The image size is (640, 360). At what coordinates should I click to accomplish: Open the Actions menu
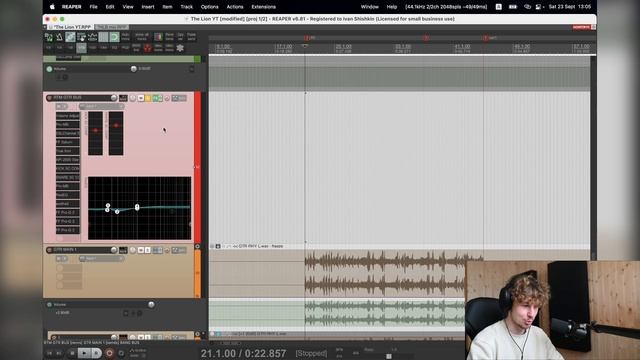point(235,7)
